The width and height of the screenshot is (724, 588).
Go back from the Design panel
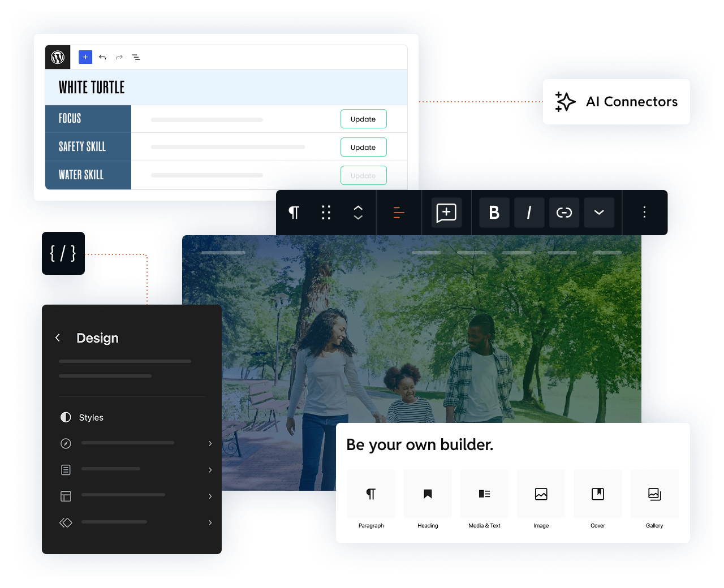point(58,338)
